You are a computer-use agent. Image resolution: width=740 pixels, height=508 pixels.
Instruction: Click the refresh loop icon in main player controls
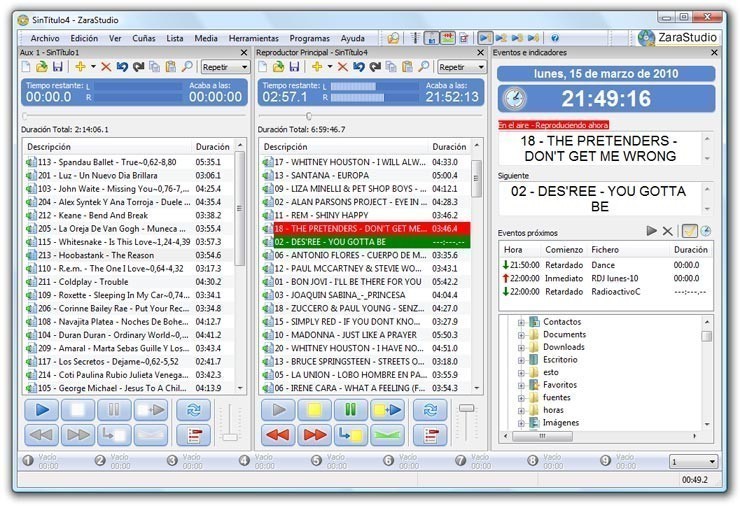(x=430, y=410)
